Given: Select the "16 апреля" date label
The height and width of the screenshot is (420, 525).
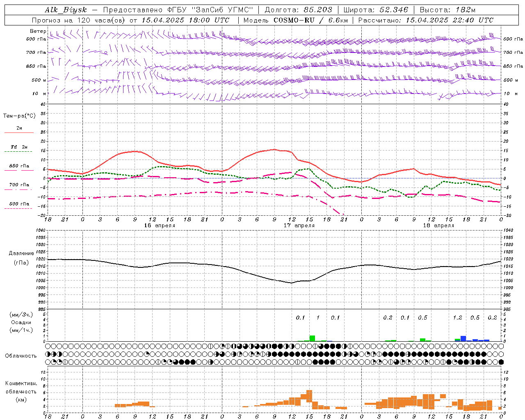Looking at the screenshot, I should click(x=160, y=226).
